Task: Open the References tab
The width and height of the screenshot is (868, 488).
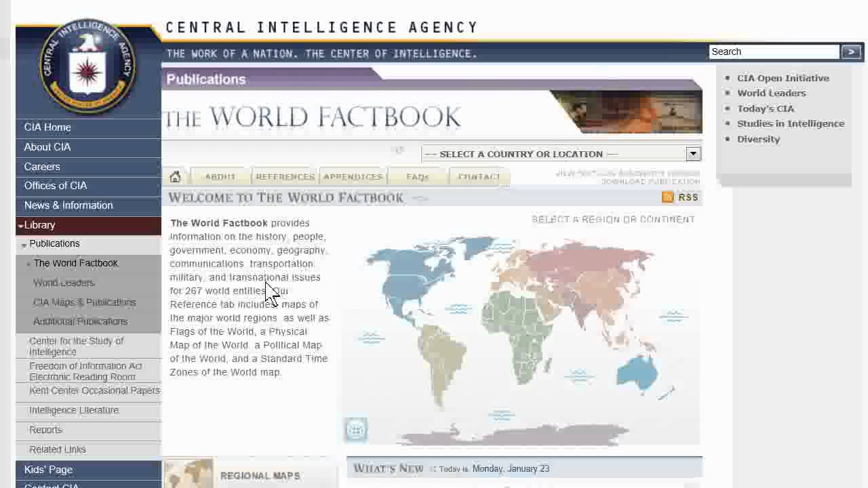Action: (285, 177)
